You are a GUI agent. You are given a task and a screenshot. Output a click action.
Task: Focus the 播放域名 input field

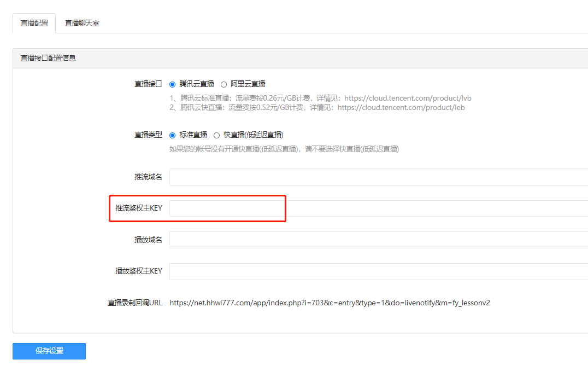pos(379,240)
